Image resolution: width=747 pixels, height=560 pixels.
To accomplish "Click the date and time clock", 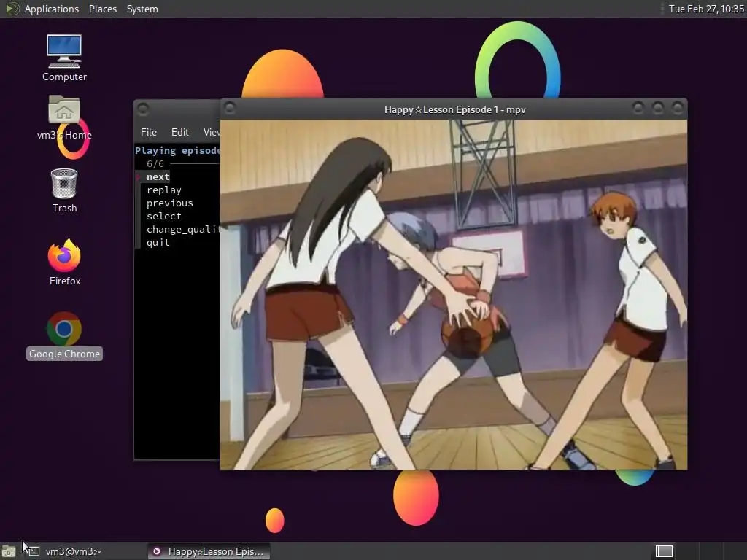I will [x=706, y=9].
